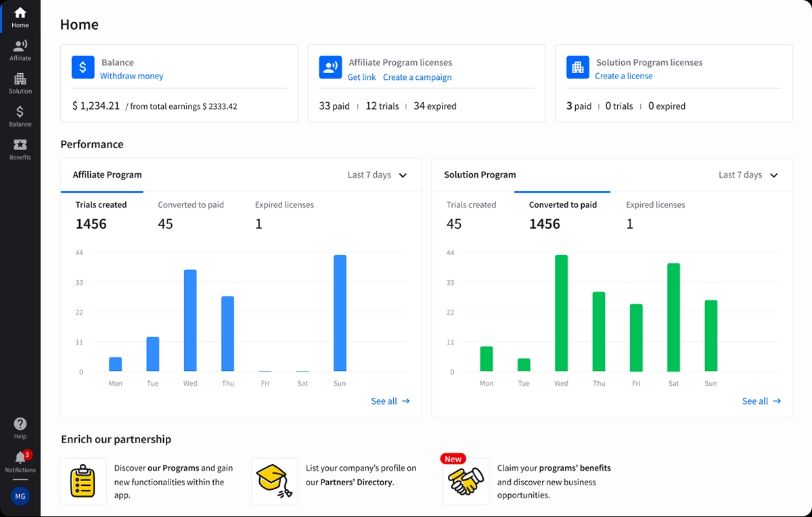Open the Affiliate section in sidebar
The image size is (812, 517).
[x=20, y=50]
